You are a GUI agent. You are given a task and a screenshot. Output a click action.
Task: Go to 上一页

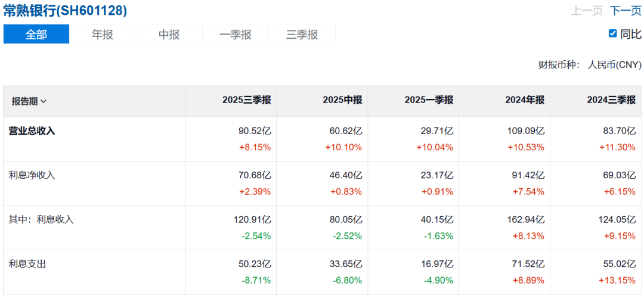pyautogui.click(x=587, y=11)
